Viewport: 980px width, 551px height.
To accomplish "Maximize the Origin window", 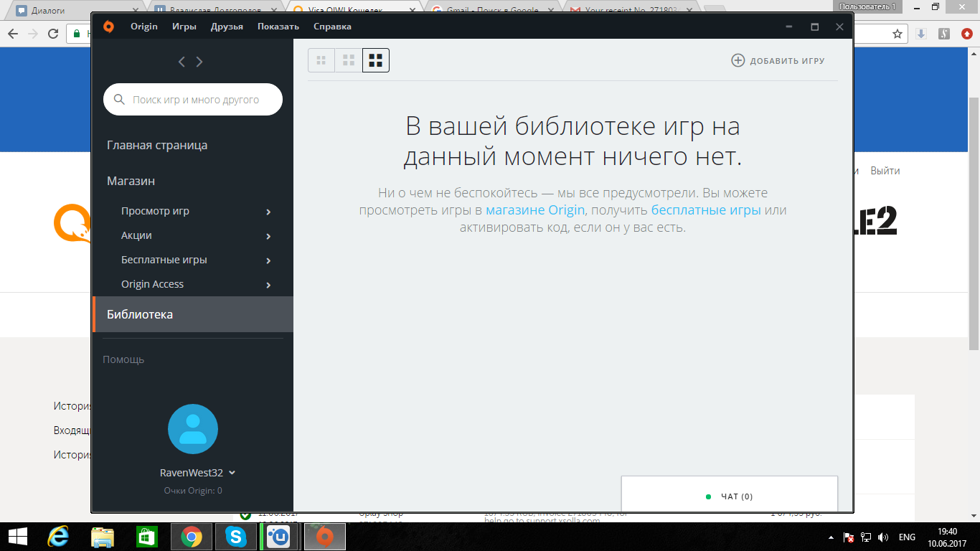I will pos(814,27).
